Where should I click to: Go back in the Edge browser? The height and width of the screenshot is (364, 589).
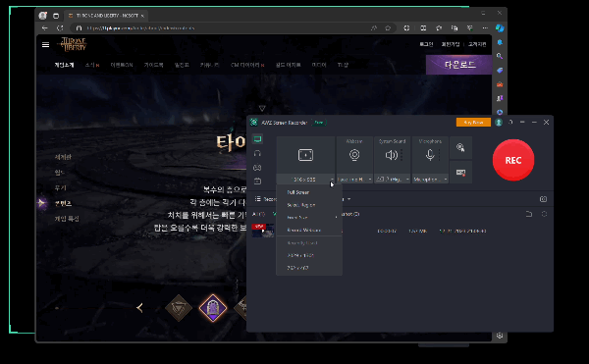(45, 28)
